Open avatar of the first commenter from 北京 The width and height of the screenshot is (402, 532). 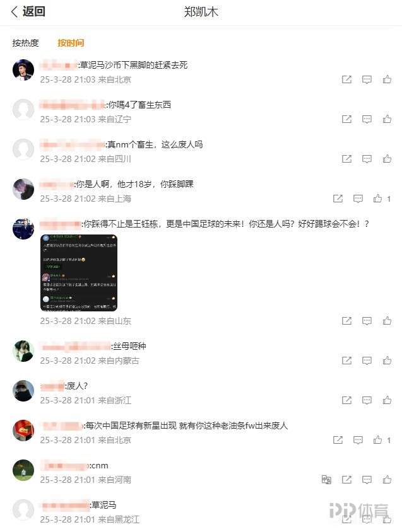pos(23,70)
